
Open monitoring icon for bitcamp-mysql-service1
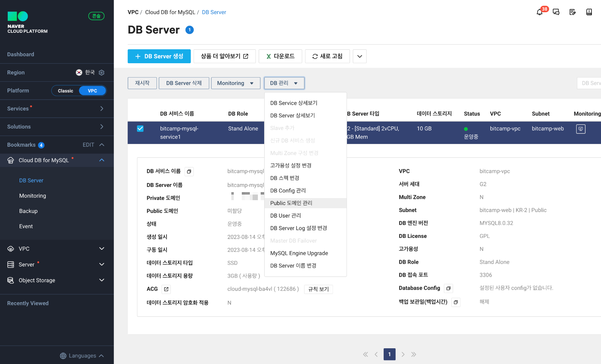point(581,129)
